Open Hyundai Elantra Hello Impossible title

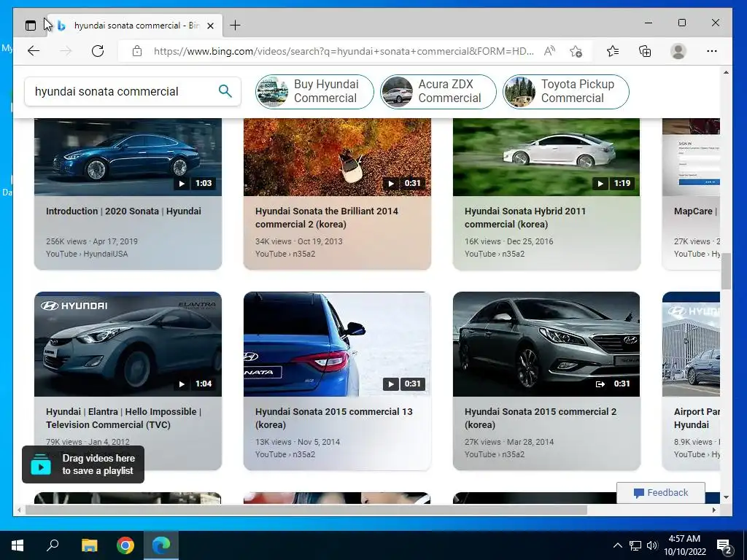click(123, 418)
